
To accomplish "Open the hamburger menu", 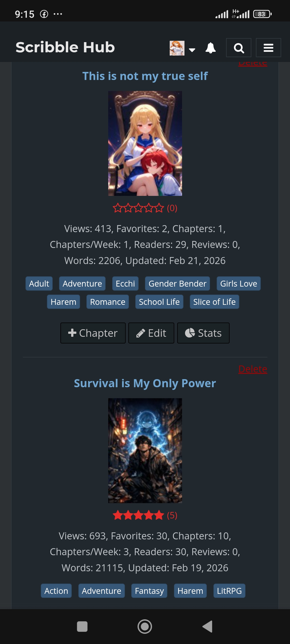I will pos(268,48).
